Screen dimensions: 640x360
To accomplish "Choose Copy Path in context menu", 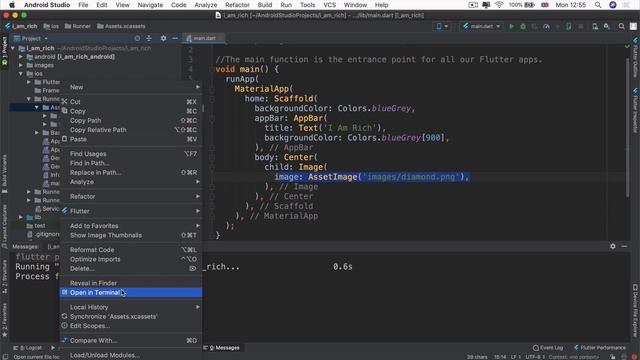I will click(131, 120).
